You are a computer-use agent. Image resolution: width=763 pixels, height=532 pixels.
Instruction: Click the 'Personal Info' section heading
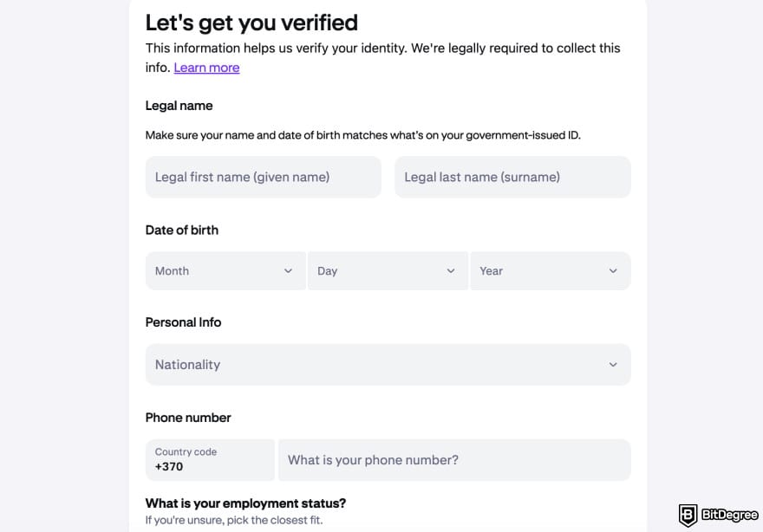click(183, 321)
